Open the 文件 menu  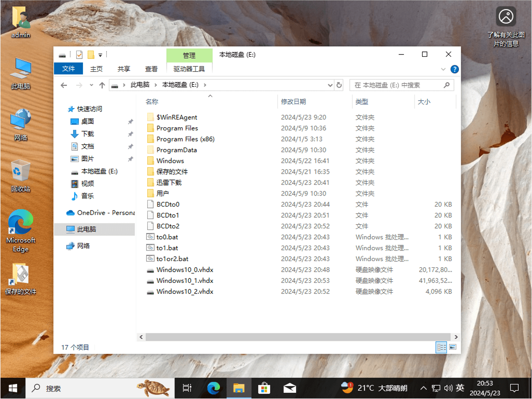pos(68,69)
